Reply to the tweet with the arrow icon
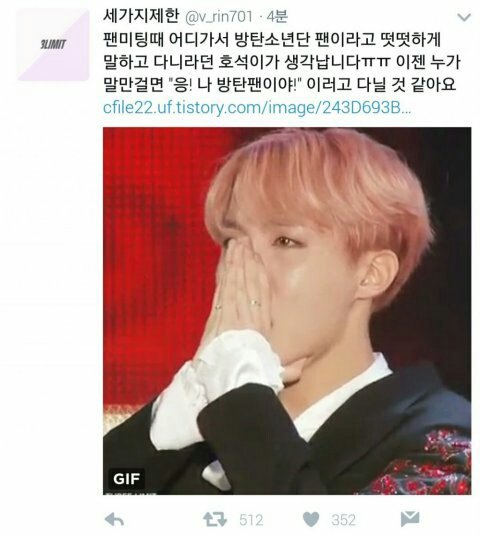 click(114, 520)
